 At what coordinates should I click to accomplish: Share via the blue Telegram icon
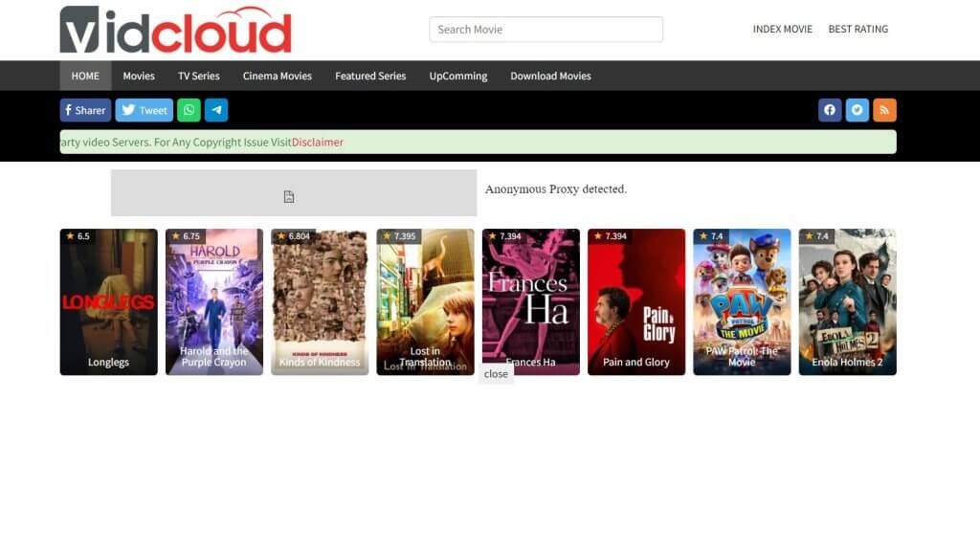(x=216, y=109)
